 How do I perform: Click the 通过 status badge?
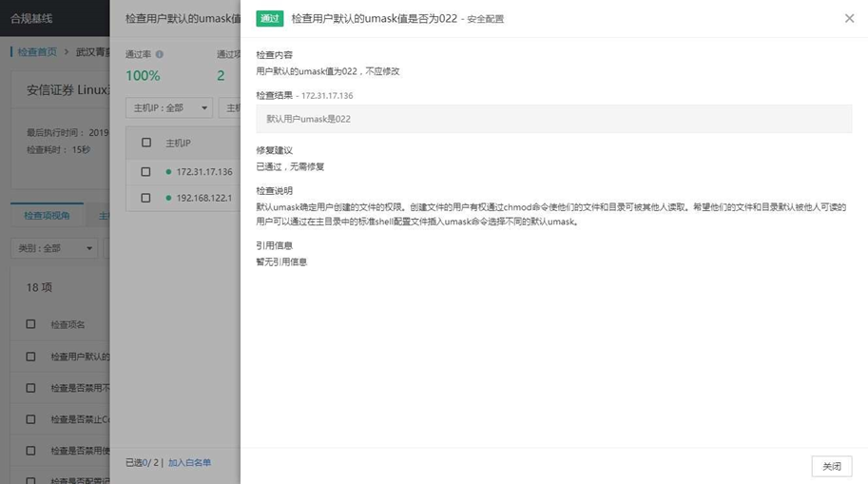tap(270, 18)
